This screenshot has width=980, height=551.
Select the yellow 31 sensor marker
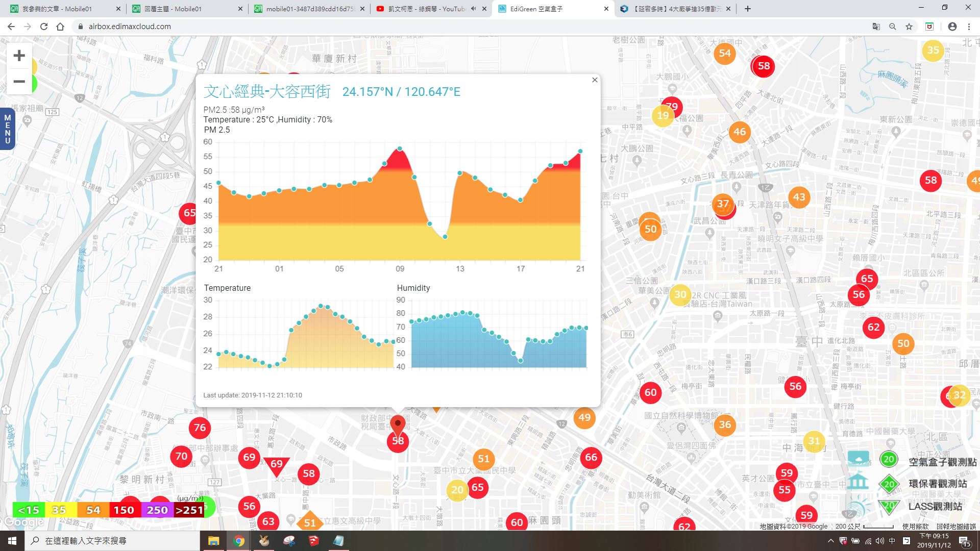point(814,441)
